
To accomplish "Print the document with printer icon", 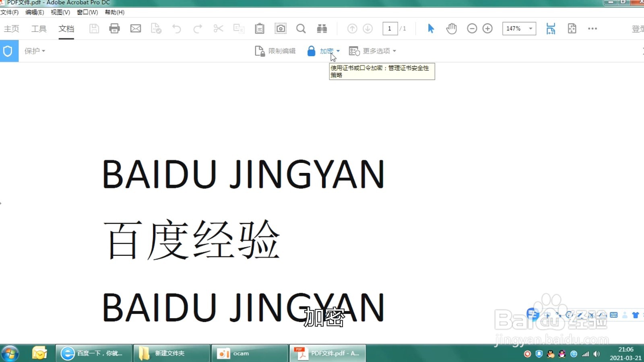I will coord(114,29).
